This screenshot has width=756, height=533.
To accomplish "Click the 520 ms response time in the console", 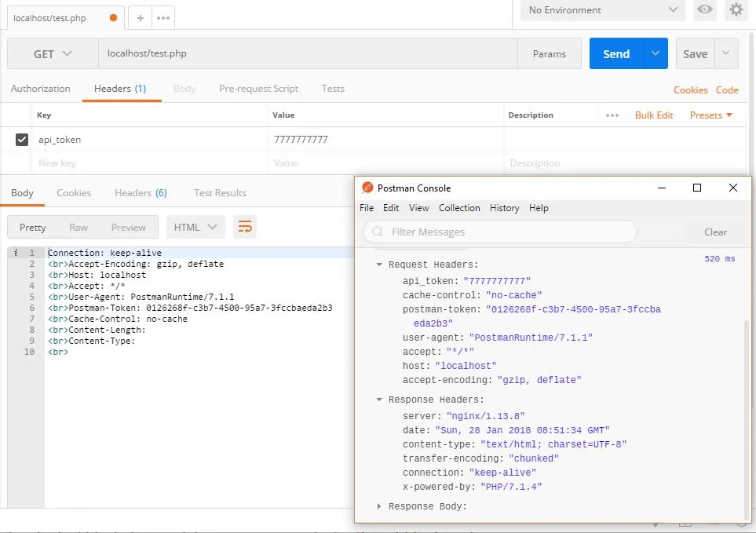I will click(719, 259).
